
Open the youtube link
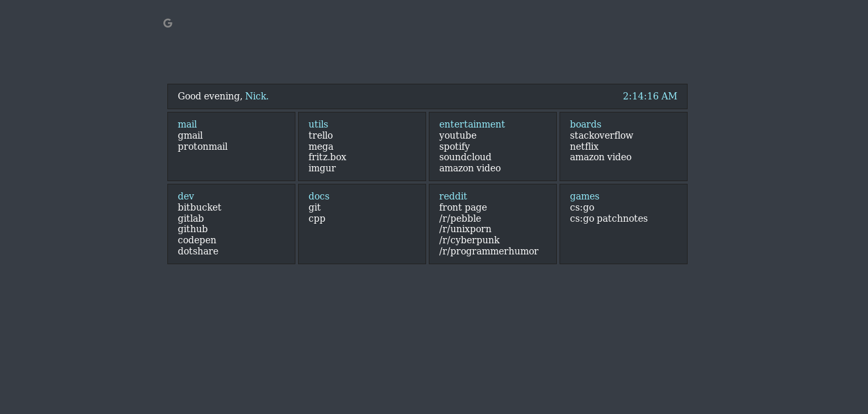[458, 135]
